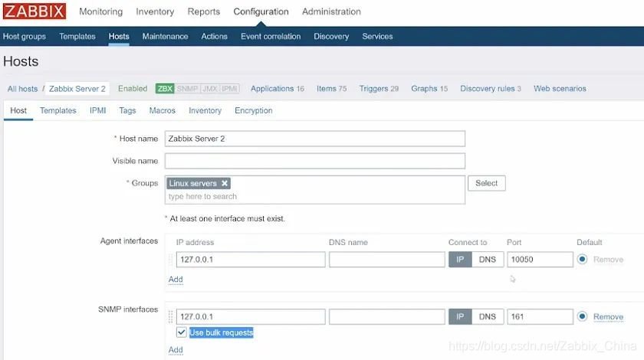The image size is (644, 360).
Task: Switch to the Templates form tab
Action: click(x=58, y=110)
